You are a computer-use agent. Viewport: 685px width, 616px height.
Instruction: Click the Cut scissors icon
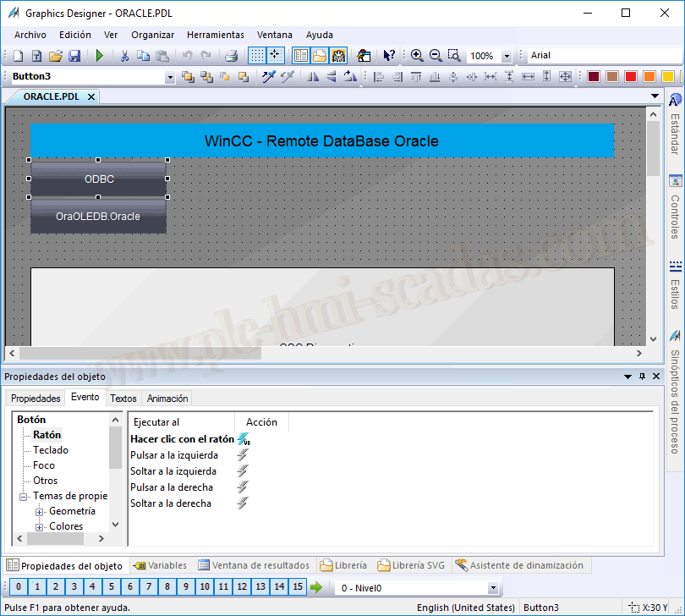click(124, 56)
